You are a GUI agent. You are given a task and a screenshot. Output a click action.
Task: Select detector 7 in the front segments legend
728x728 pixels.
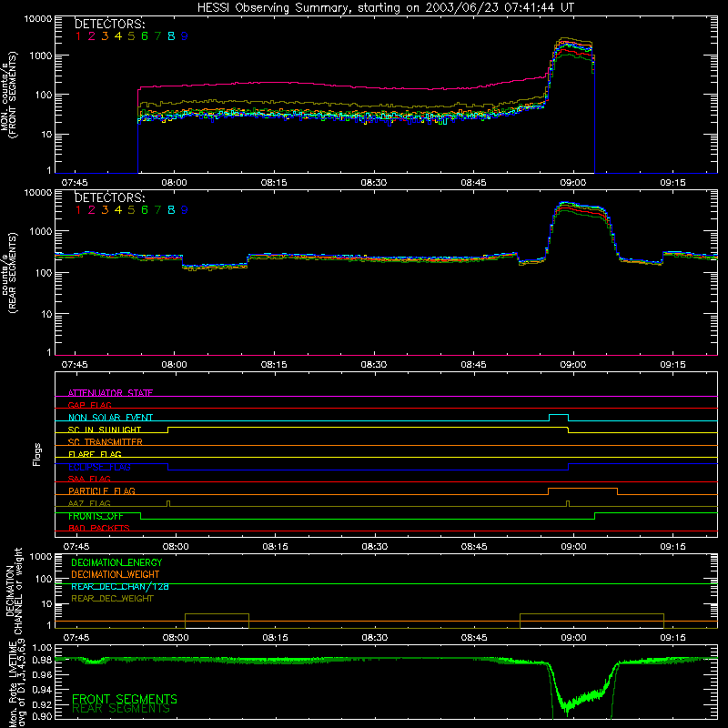157,36
